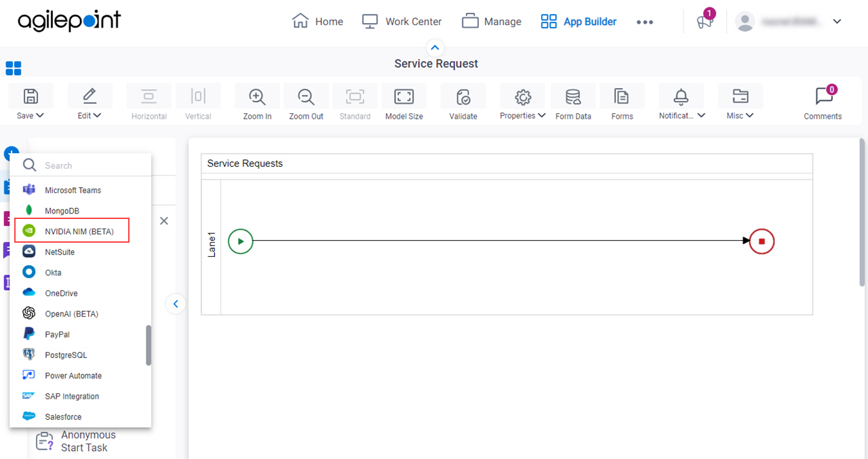The image size is (868, 459).
Task: Click the Service Requests pool title
Action: [x=245, y=163]
